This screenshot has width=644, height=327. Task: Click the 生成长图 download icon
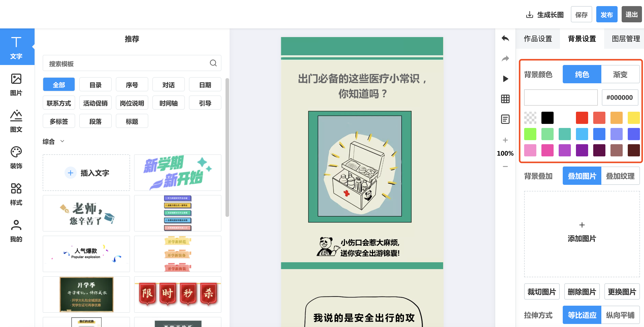(529, 14)
